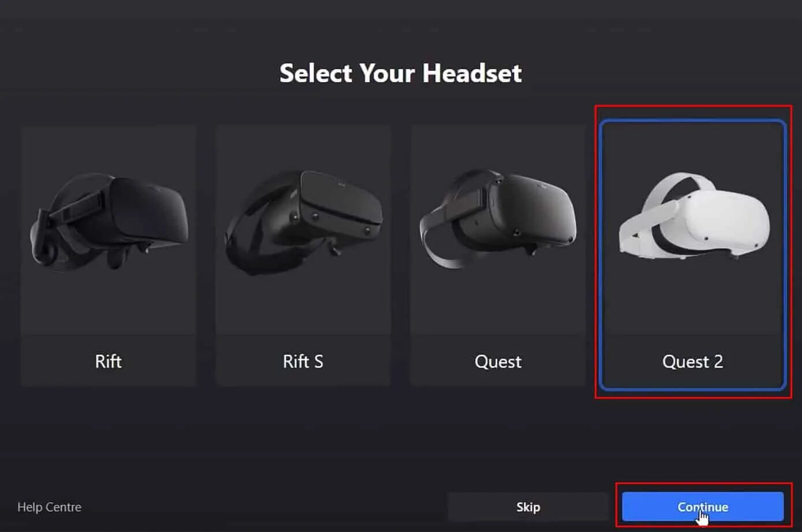Choose Rift as your headset option

coord(109,256)
